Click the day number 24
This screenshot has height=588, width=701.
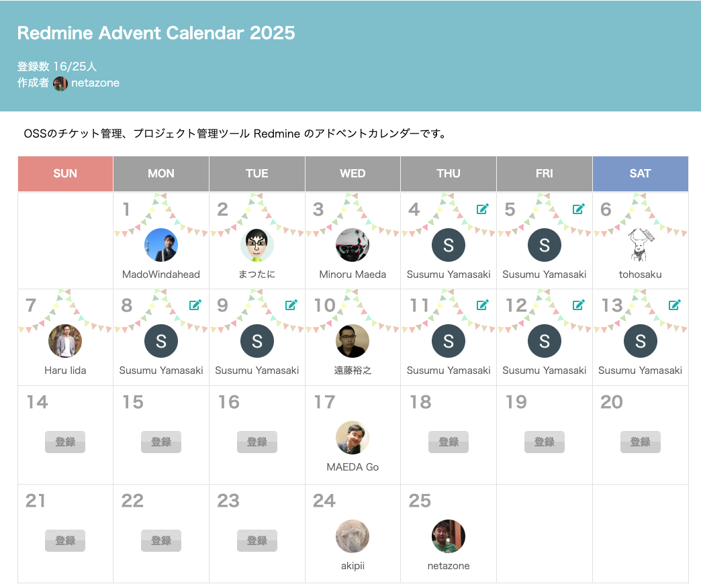coord(324,501)
